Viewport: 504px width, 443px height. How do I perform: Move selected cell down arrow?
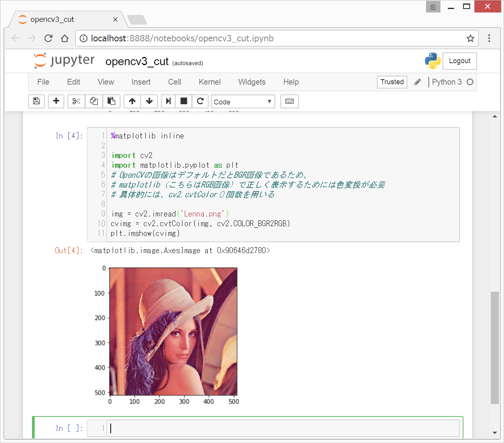[x=149, y=101]
